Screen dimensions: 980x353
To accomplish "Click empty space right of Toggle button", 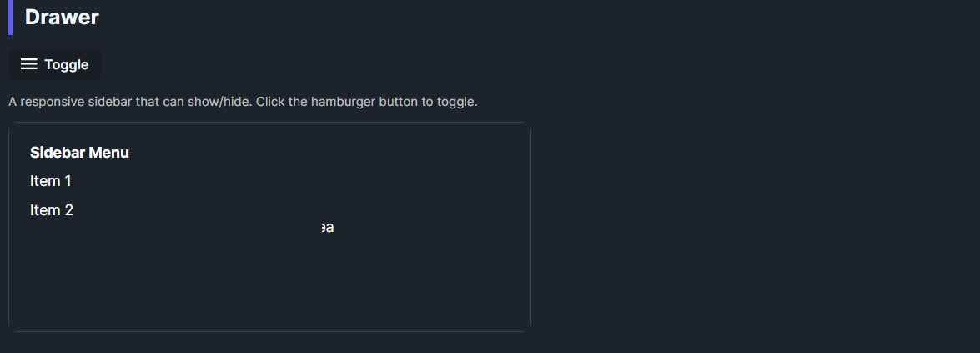I will [334, 64].
